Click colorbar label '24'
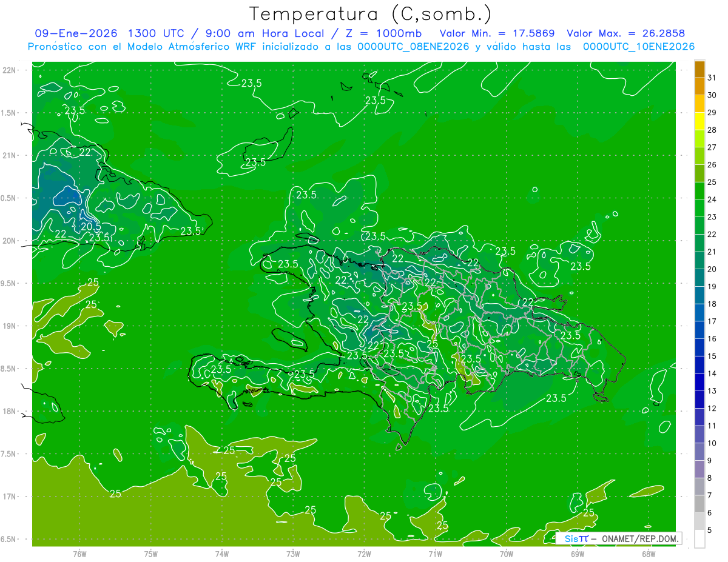 [712, 199]
